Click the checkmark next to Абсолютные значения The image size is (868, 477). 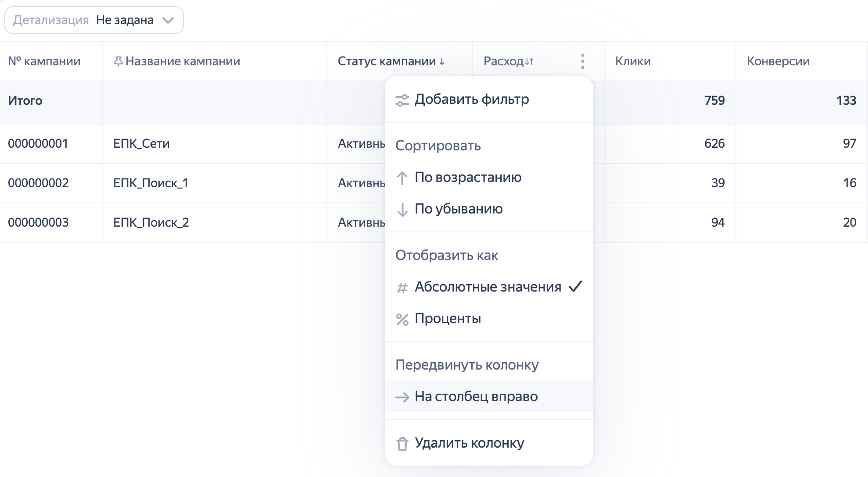pyautogui.click(x=575, y=287)
